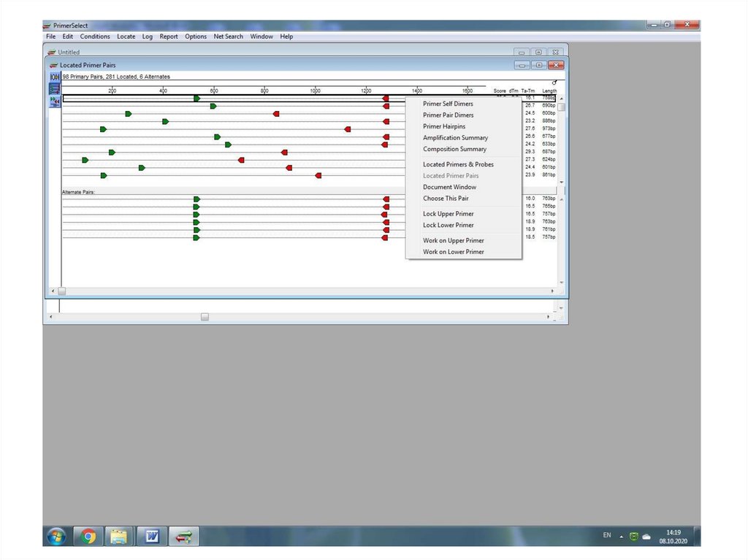The height and width of the screenshot is (560, 748).
Task: Show hidden icons in the system tray
Action: click(x=622, y=537)
